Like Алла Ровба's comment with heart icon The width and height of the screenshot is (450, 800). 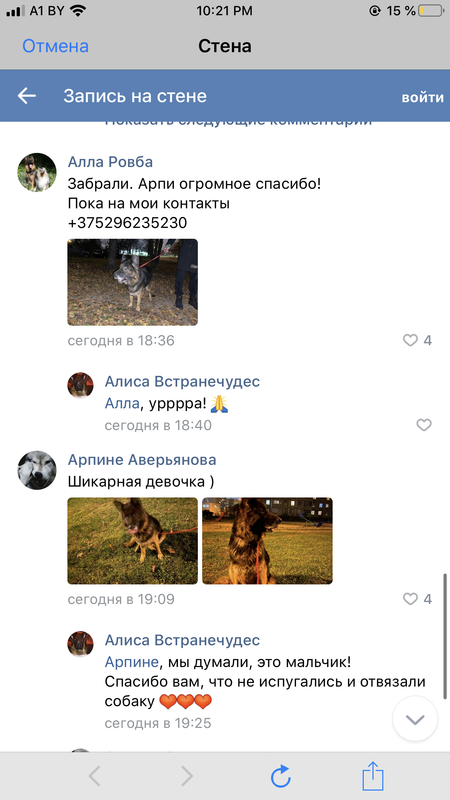coord(410,340)
